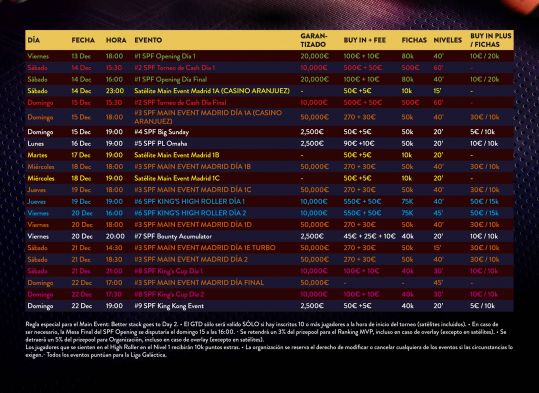Select the HORA column header
The width and height of the screenshot is (539, 393).
click(x=116, y=40)
